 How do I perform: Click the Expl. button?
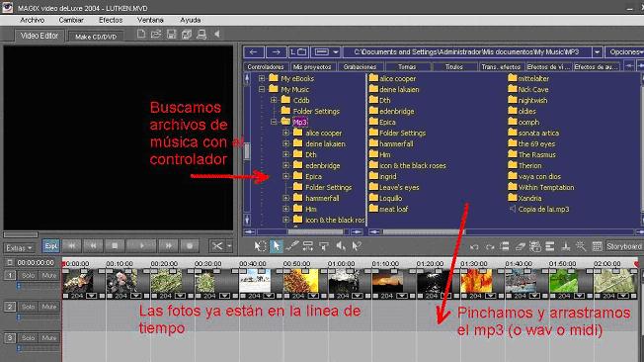(x=51, y=246)
